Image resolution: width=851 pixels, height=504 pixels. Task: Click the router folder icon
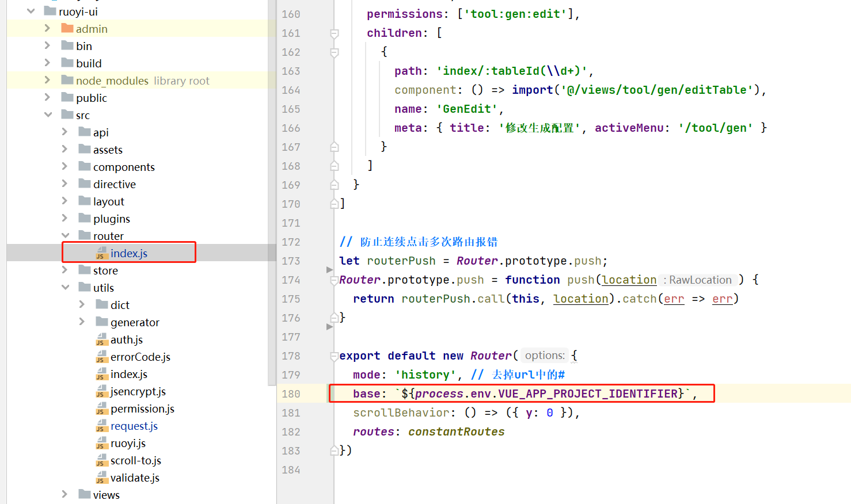point(85,236)
